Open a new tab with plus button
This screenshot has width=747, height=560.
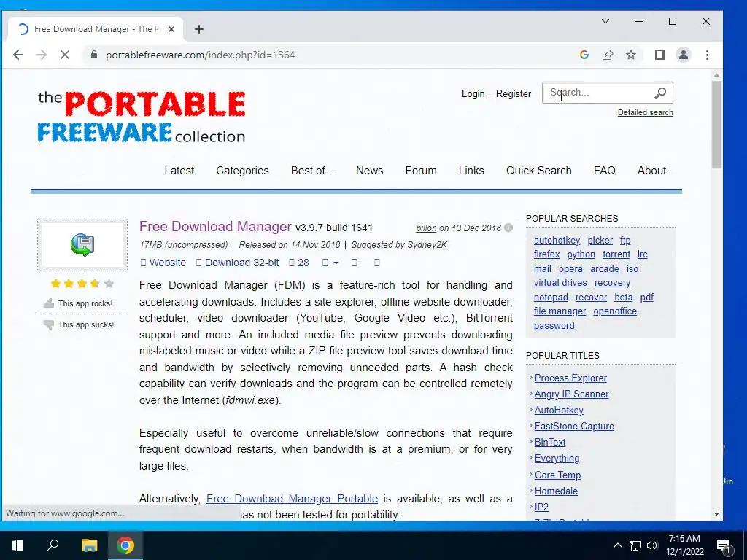coord(199,29)
